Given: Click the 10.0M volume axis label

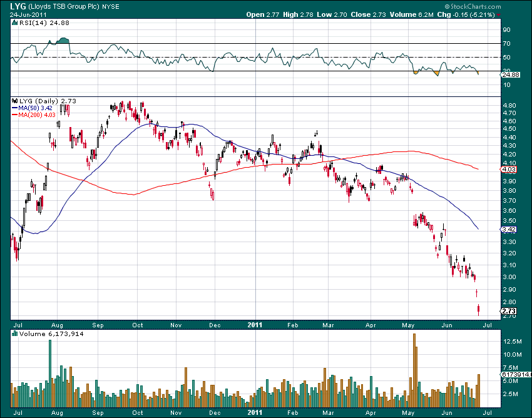Looking at the screenshot, I should tap(513, 355).
